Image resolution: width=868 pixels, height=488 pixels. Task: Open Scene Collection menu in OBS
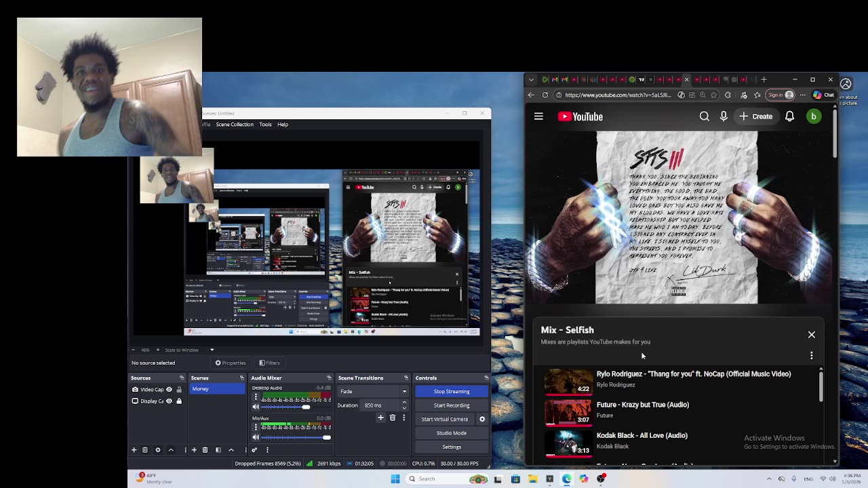click(235, 124)
